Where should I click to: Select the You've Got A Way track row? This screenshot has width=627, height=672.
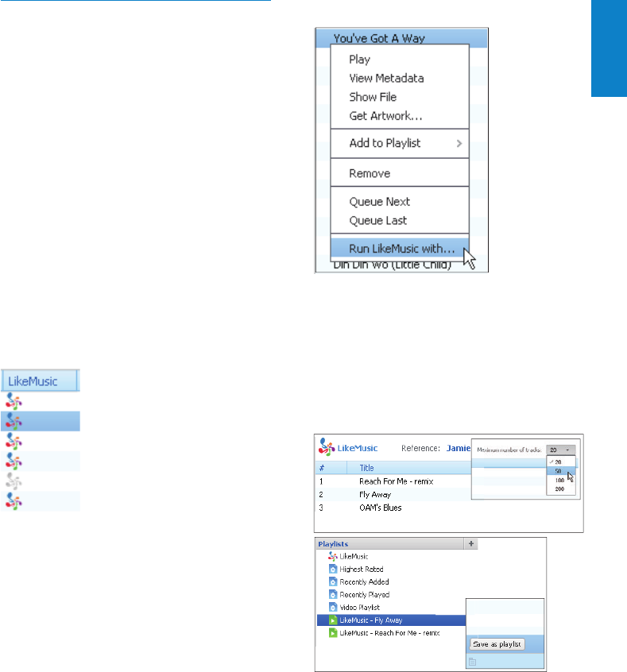click(x=401, y=38)
